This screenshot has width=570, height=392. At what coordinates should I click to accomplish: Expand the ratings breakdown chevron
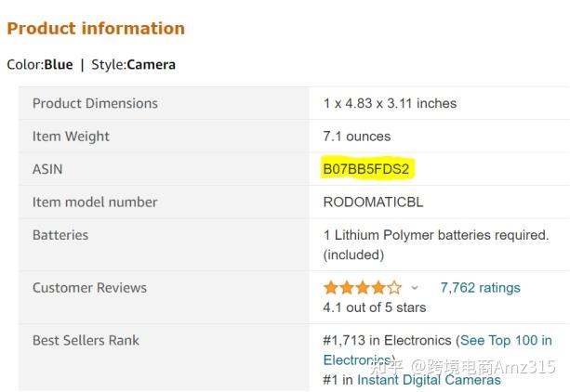pyautogui.click(x=415, y=288)
